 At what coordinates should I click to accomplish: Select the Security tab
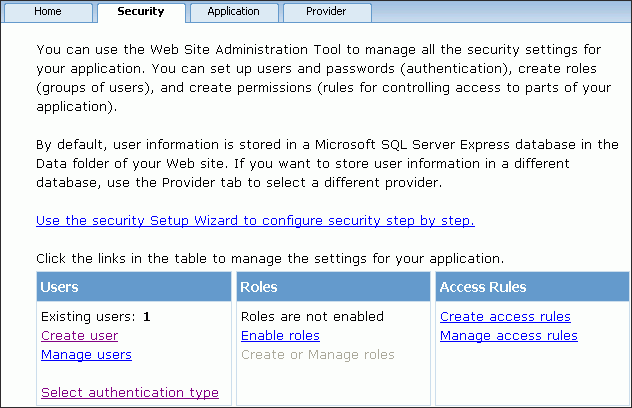[140, 12]
